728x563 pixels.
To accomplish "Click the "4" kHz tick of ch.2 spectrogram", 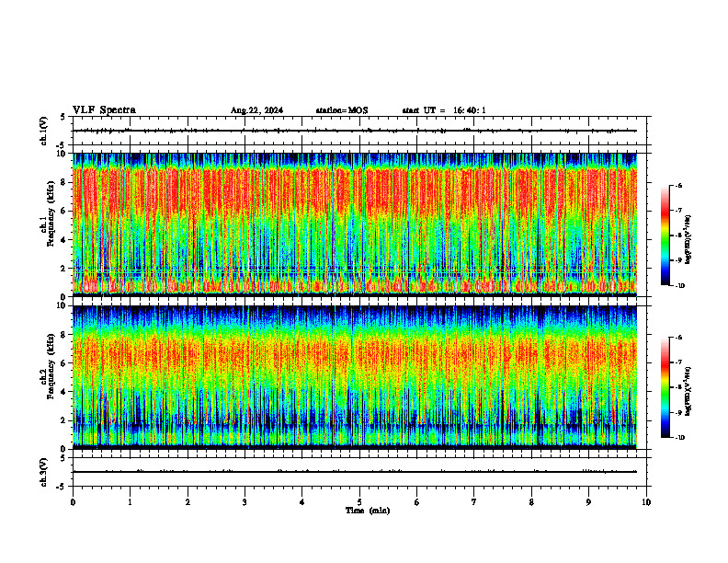I will click(63, 392).
